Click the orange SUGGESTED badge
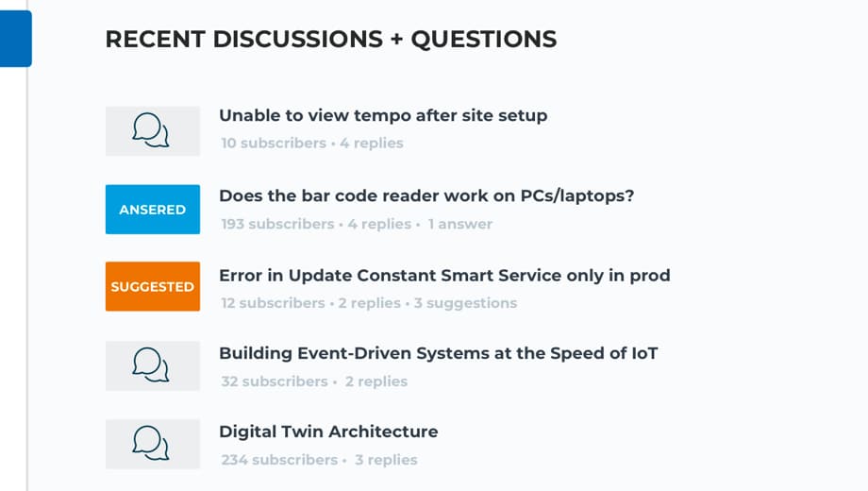The image size is (868, 491). 152,286
